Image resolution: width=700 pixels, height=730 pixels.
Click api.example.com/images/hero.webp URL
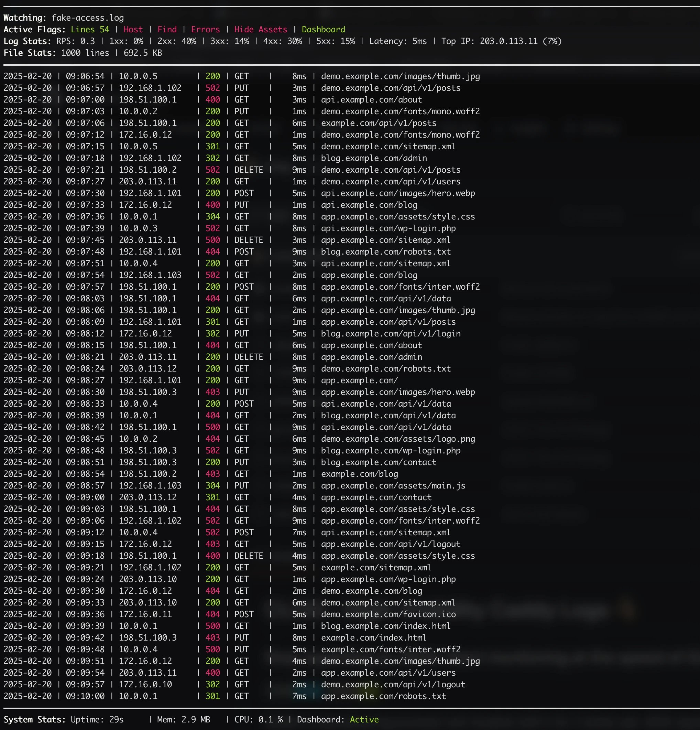tap(398, 193)
